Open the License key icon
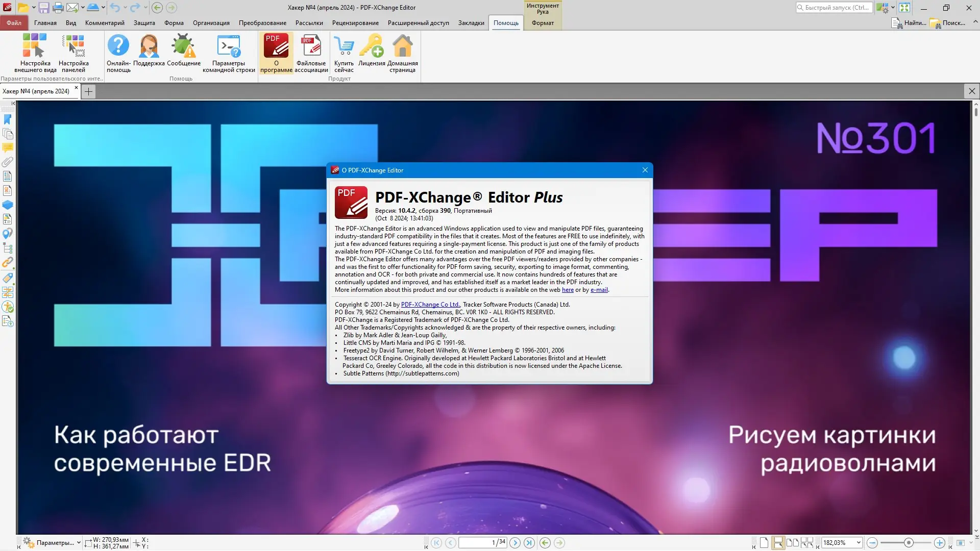The image size is (980, 551). pos(372,46)
